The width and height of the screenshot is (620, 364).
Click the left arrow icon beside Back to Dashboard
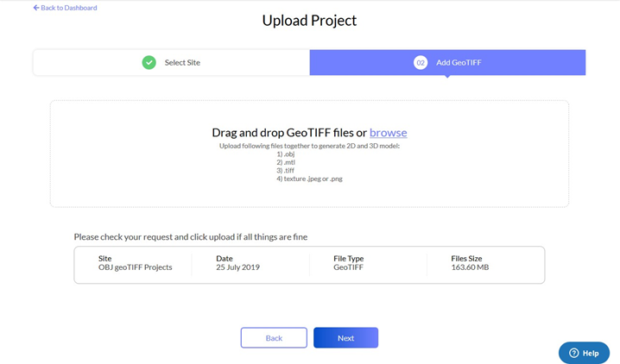pos(36,8)
